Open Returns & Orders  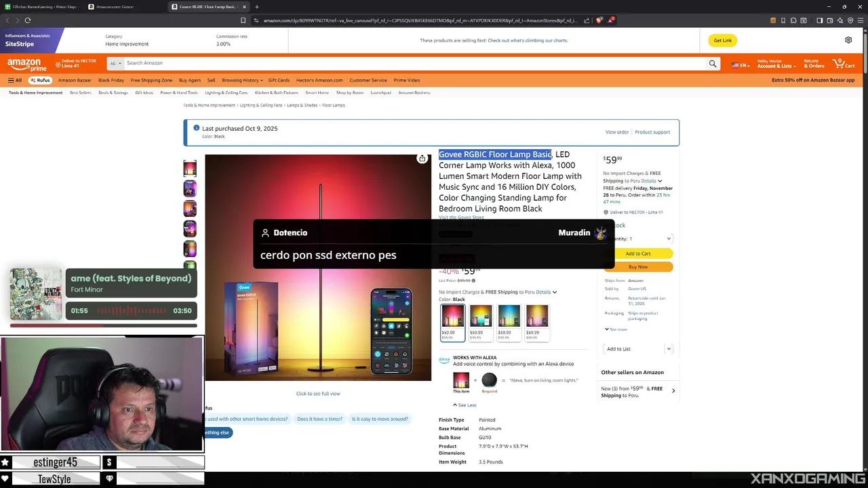pos(814,64)
